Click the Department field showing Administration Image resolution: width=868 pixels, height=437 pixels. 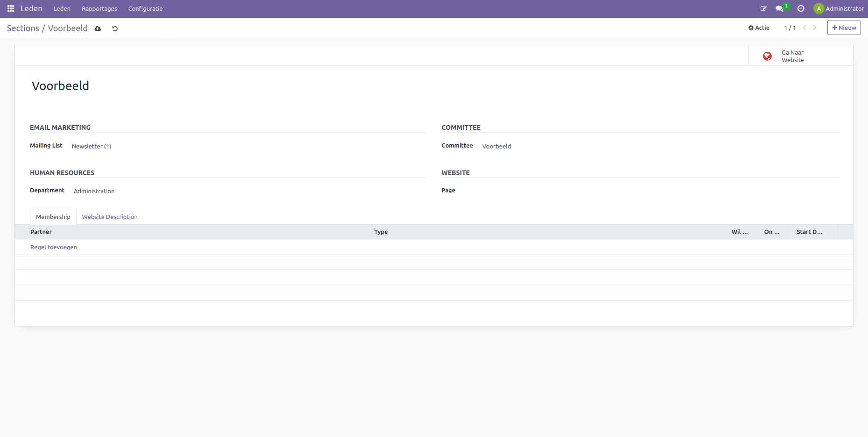[x=94, y=191]
